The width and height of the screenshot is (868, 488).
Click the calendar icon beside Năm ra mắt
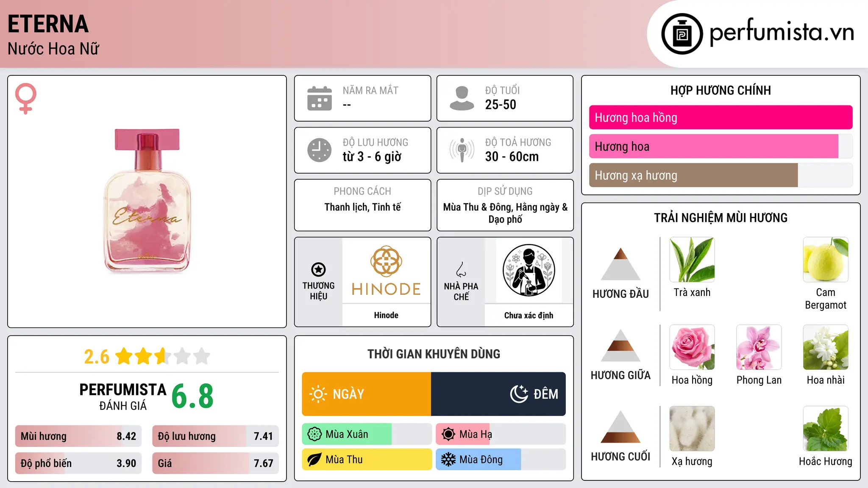320,98
